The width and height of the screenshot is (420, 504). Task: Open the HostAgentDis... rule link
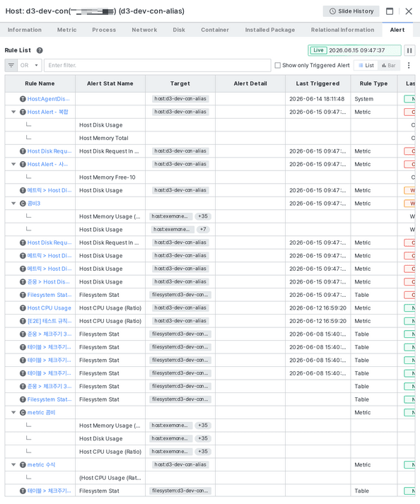point(48,99)
